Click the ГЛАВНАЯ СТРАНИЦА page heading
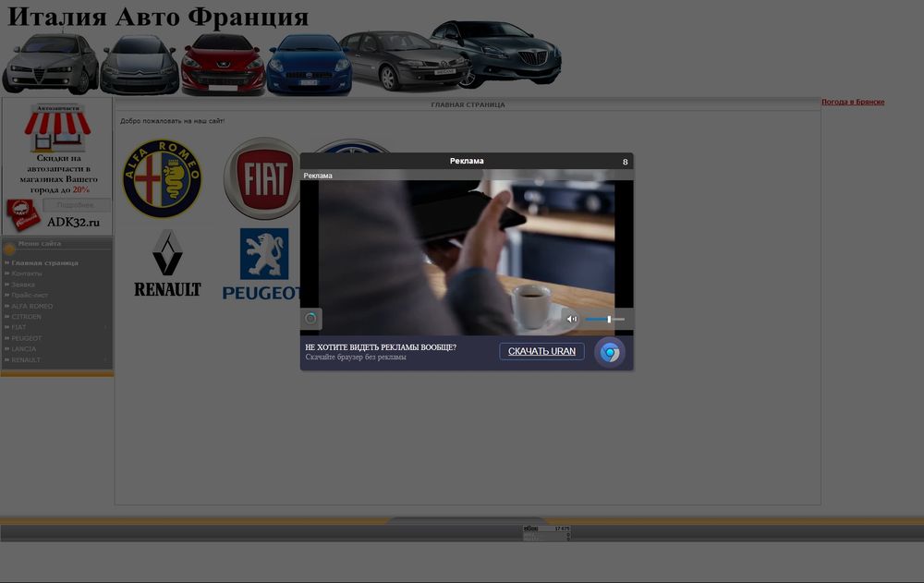Screen dimensions: 924x583 468,105
